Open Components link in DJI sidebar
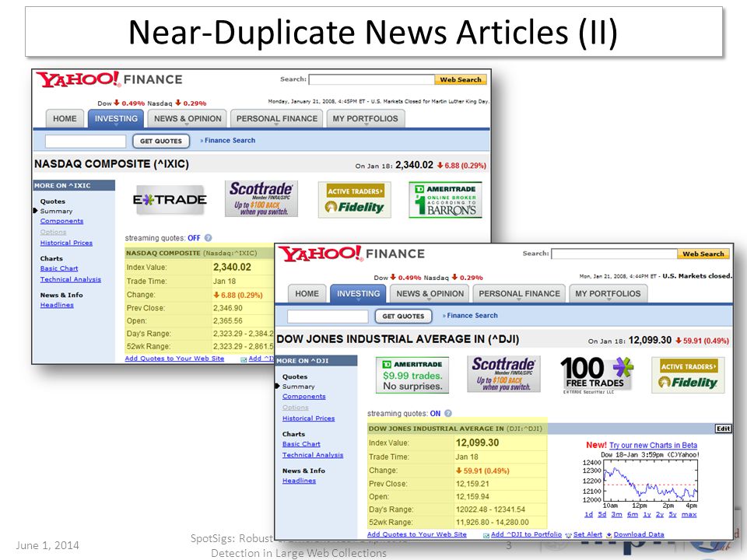The height and width of the screenshot is (560, 747). (x=304, y=396)
